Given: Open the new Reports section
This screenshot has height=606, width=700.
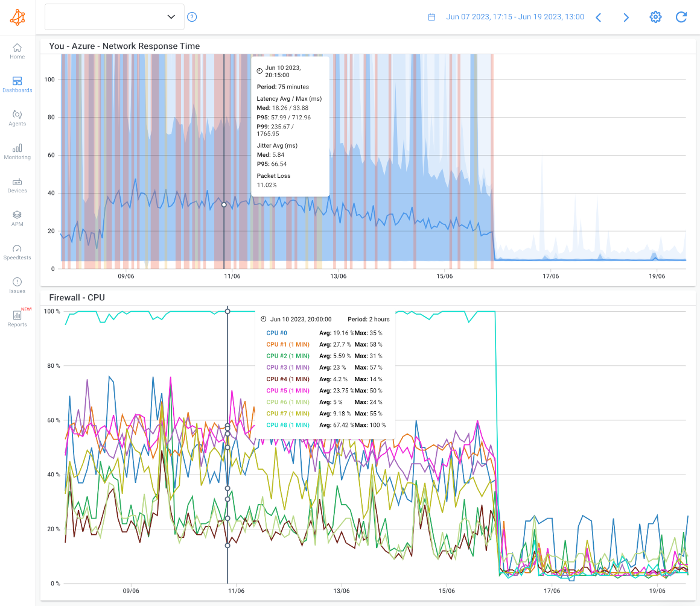Looking at the screenshot, I should coord(17,318).
